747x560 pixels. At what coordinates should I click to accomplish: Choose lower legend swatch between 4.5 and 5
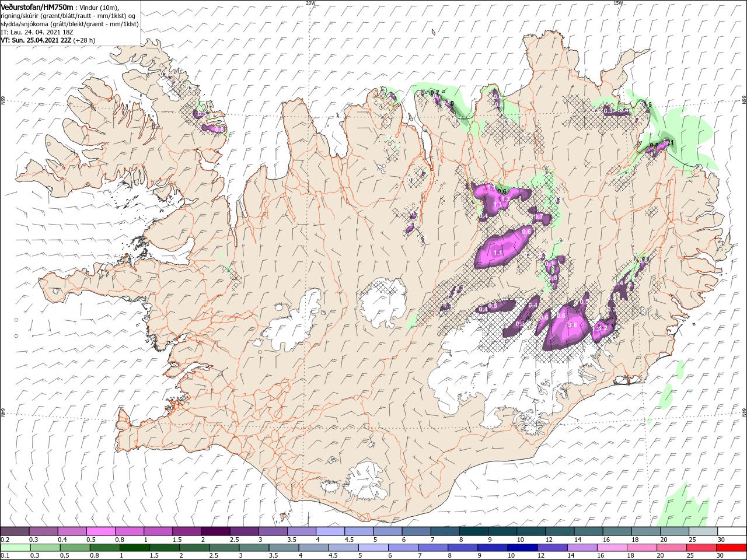tap(343, 548)
